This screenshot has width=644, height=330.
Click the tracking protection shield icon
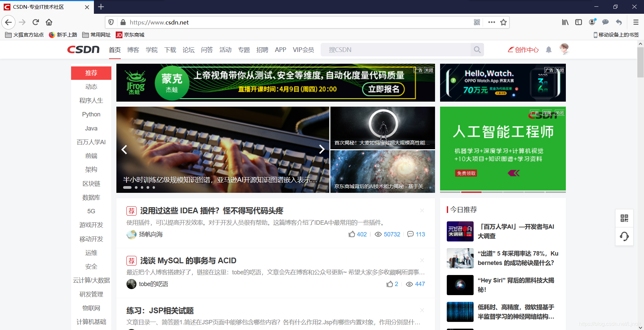(x=111, y=22)
